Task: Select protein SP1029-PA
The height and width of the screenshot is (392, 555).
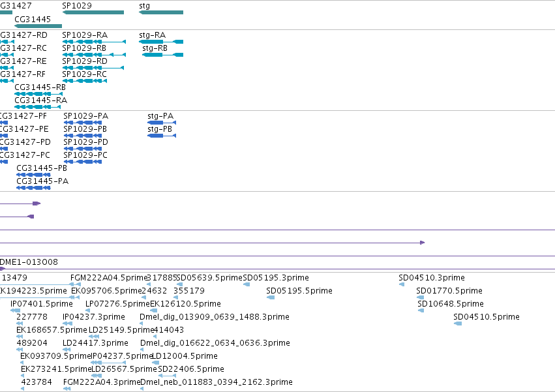Action: pyautogui.click(x=83, y=123)
